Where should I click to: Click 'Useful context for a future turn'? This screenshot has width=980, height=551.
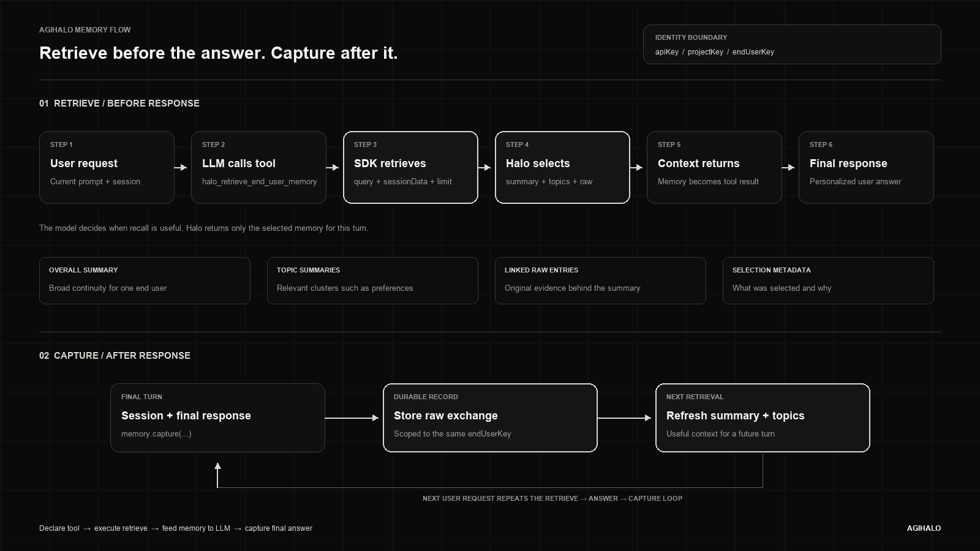[x=720, y=434]
